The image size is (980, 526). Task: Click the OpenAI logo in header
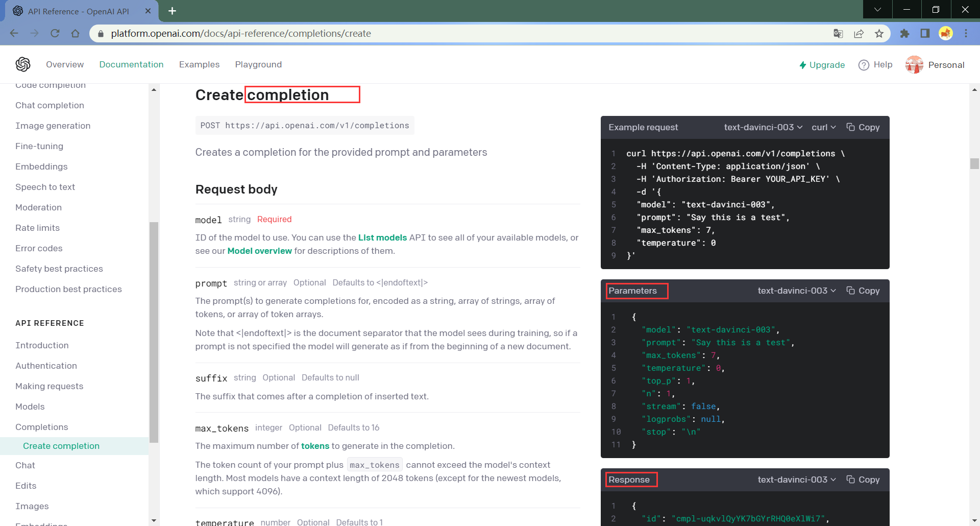23,64
